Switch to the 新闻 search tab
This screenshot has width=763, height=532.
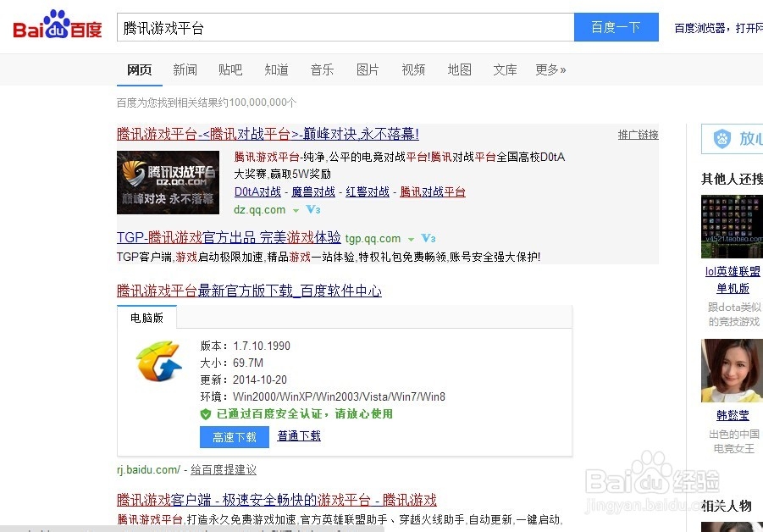(185, 70)
